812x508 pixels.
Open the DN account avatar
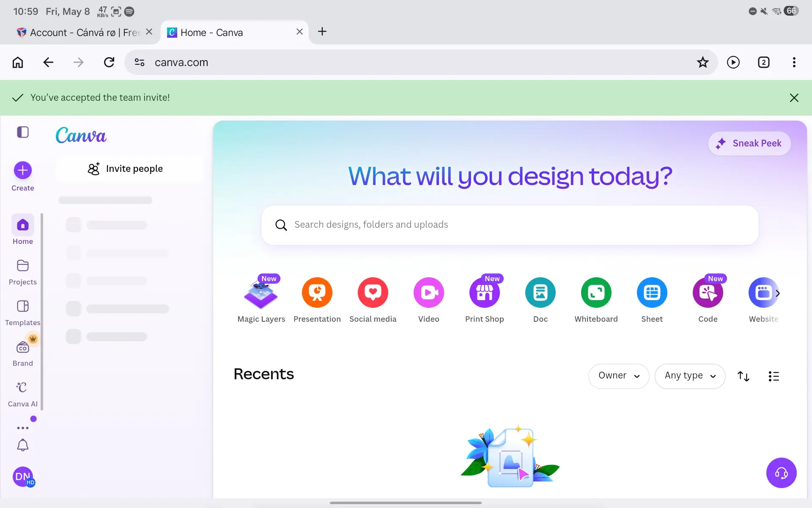click(x=23, y=477)
